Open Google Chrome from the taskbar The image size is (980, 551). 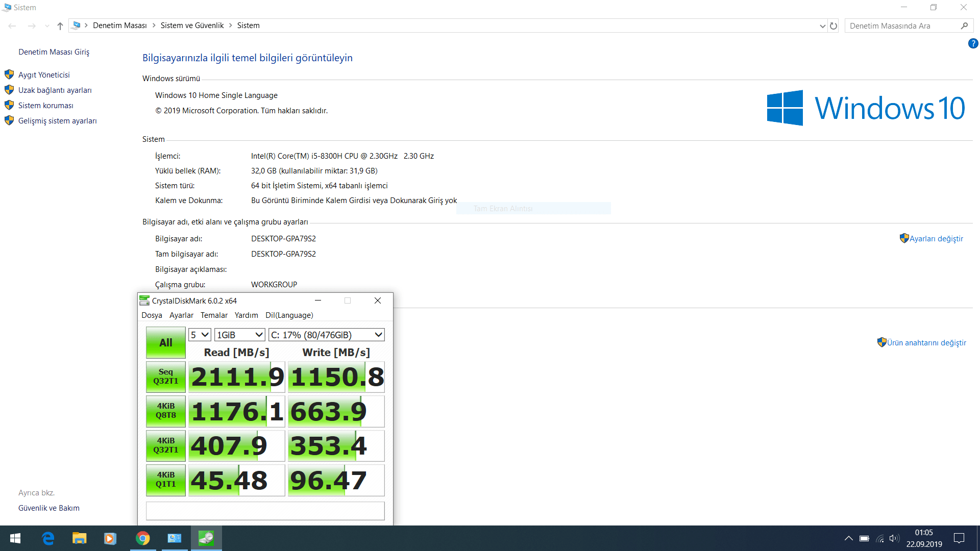143,538
